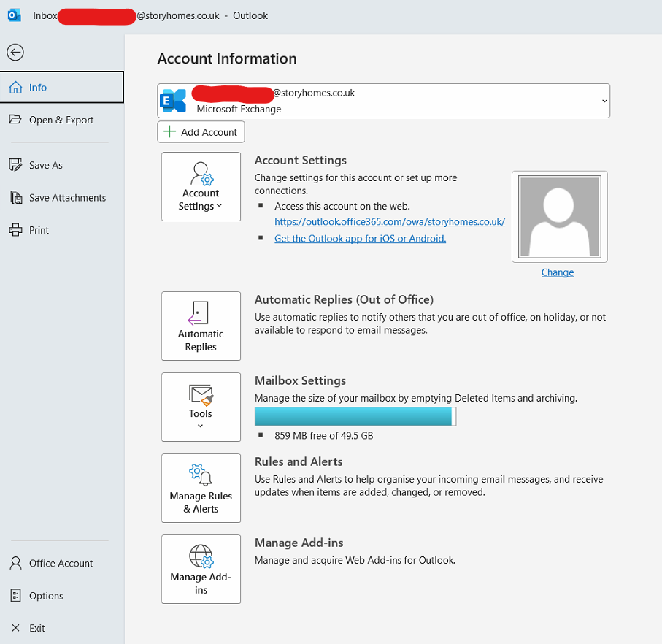
Task: Click 'Access this account on the web.' text
Action: click(342, 206)
